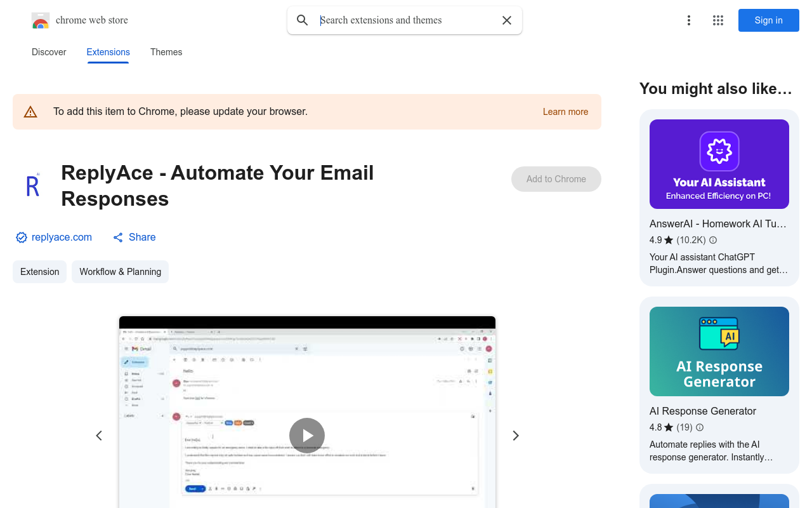Image resolution: width=812 pixels, height=508 pixels.
Task: Open the replyace.com publisher link
Action: tap(62, 237)
